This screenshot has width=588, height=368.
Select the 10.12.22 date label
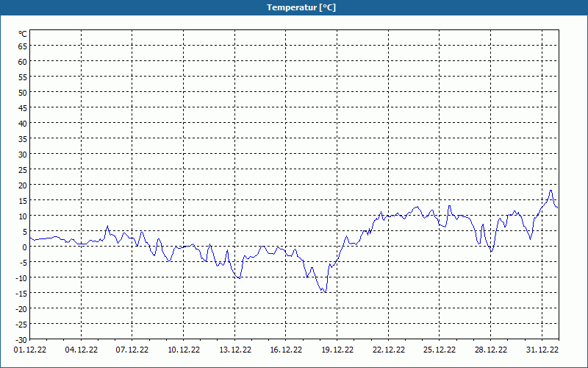184,350
